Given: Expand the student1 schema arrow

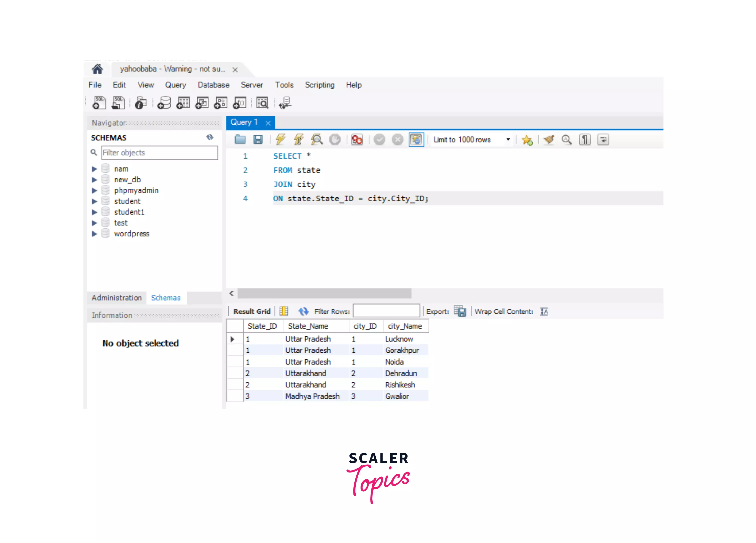Looking at the screenshot, I should coord(94,212).
